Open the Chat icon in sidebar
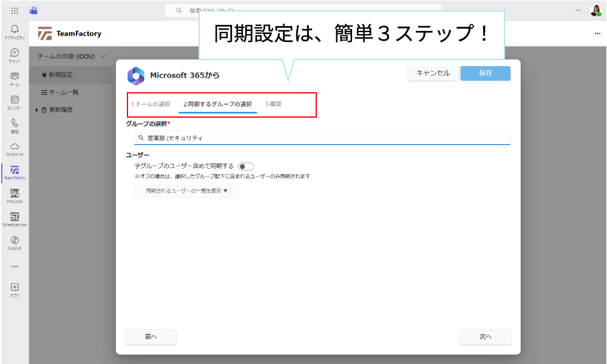 tap(15, 55)
